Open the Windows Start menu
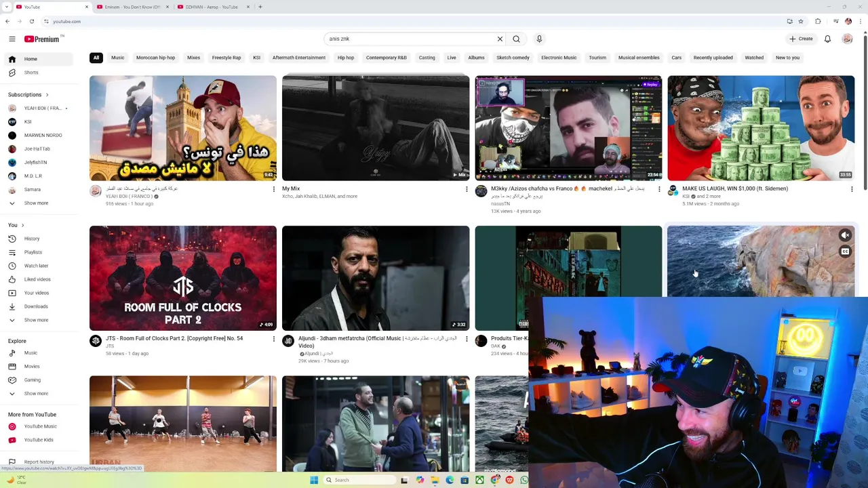This screenshot has height=488, width=868. 314,480
